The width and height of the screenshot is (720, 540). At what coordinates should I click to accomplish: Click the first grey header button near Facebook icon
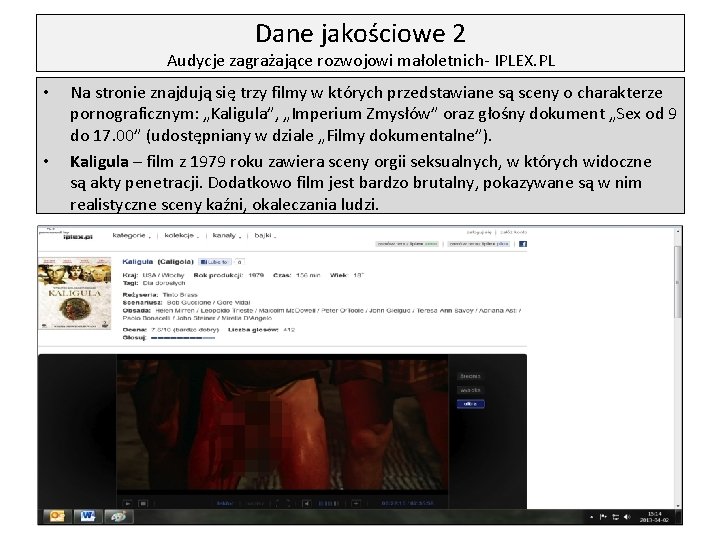[407, 244]
